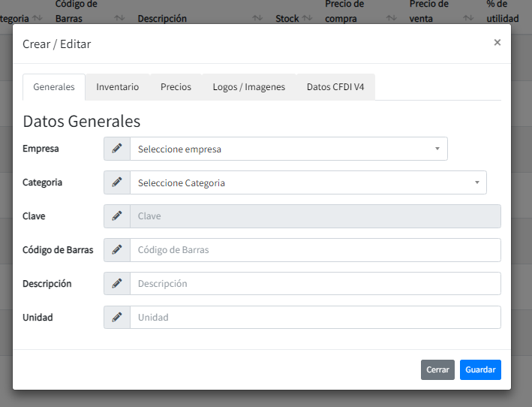This screenshot has height=407, width=532.
Task: Click pencil icon beside Empresa field
Action: pos(117,149)
